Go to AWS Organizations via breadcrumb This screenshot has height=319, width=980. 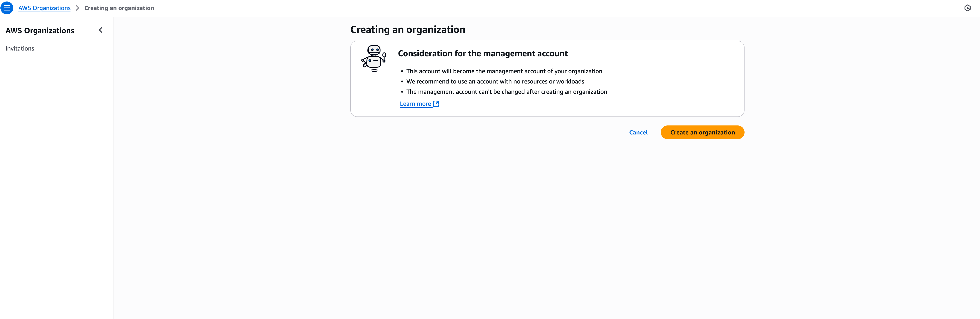coord(45,8)
